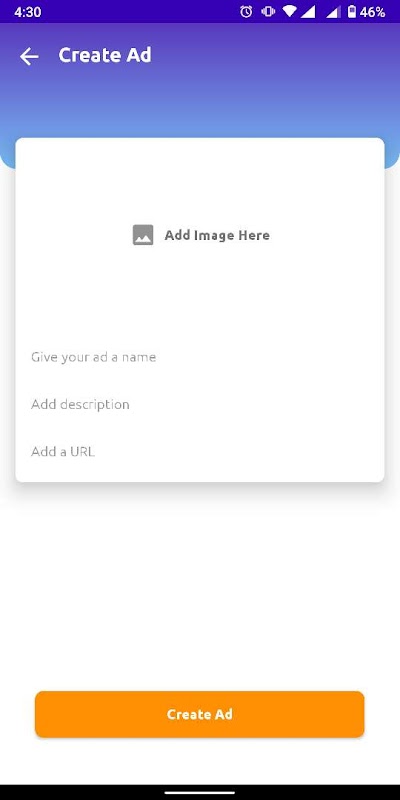Tap the "Create Ad" header title
The width and height of the screenshot is (400, 800).
(x=105, y=55)
